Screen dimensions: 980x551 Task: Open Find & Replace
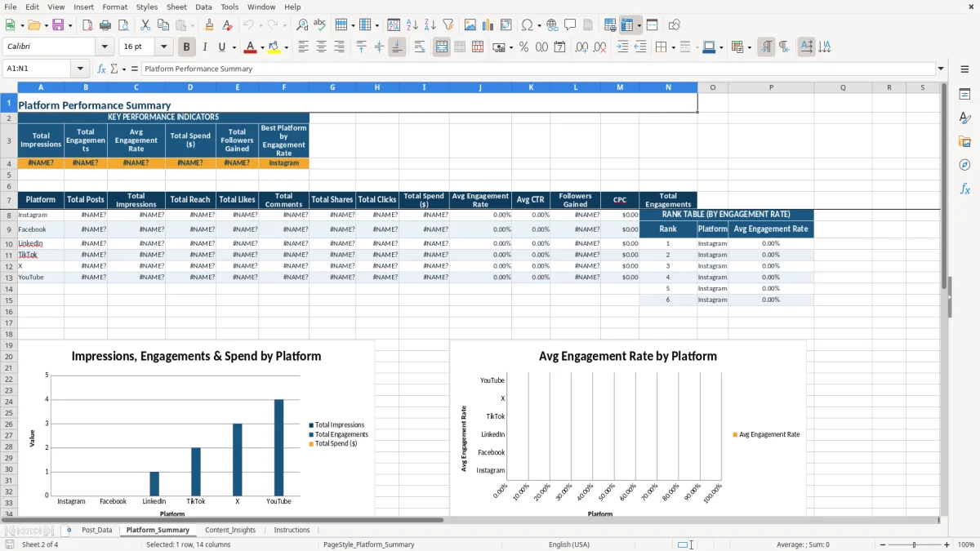(x=302, y=25)
